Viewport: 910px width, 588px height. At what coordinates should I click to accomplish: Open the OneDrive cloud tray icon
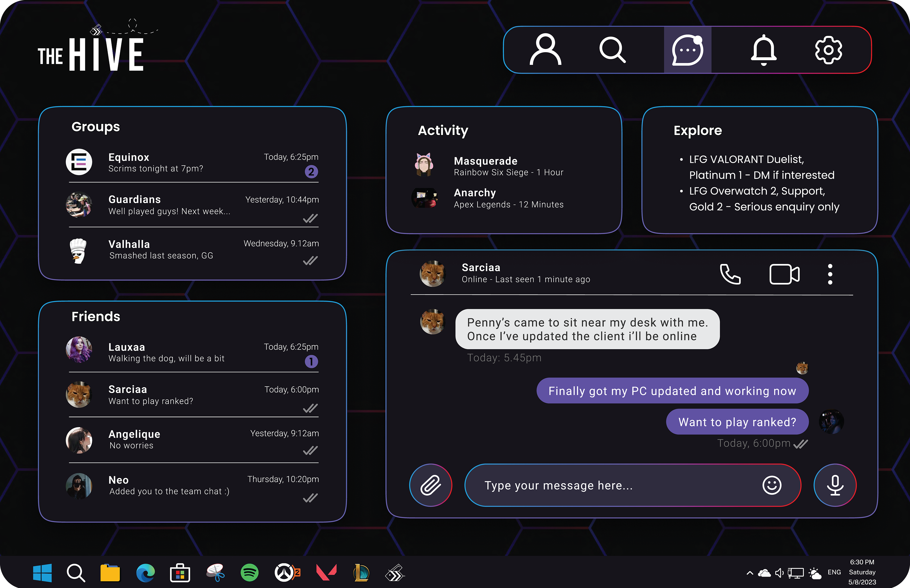point(764,573)
